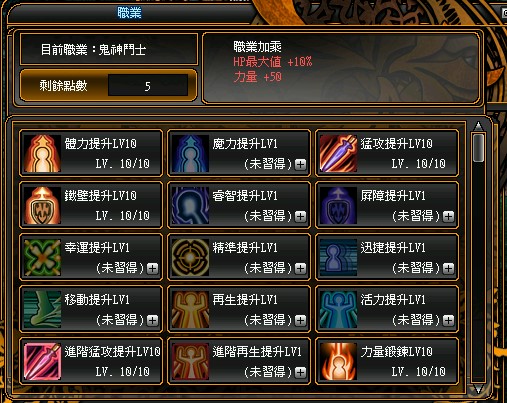Select the 鐵壁提升 shield icon

coord(42,205)
